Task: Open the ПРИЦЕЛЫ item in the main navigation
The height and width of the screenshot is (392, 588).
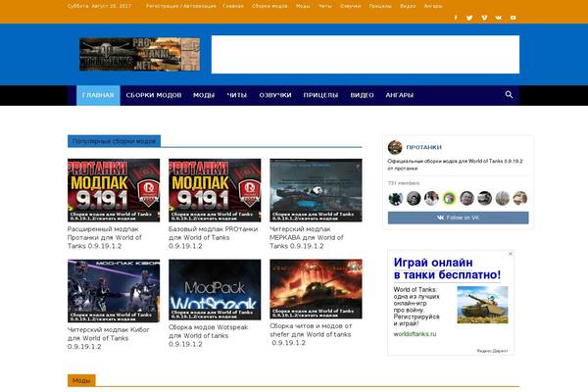Action: [x=321, y=95]
